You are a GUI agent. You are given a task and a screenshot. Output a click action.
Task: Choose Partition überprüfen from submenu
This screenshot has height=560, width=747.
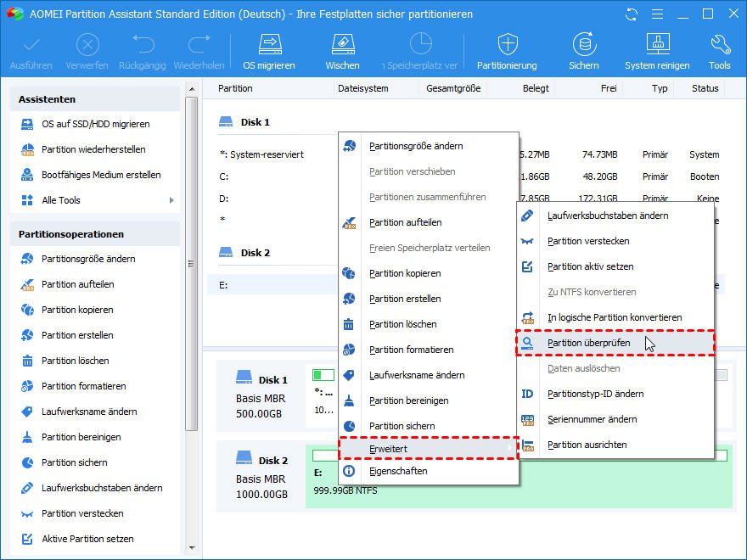[615, 343]
